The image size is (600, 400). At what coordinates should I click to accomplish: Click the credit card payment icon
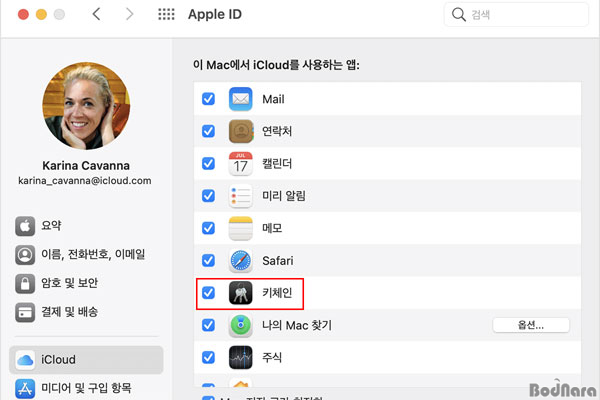click(x=25, y=312)
